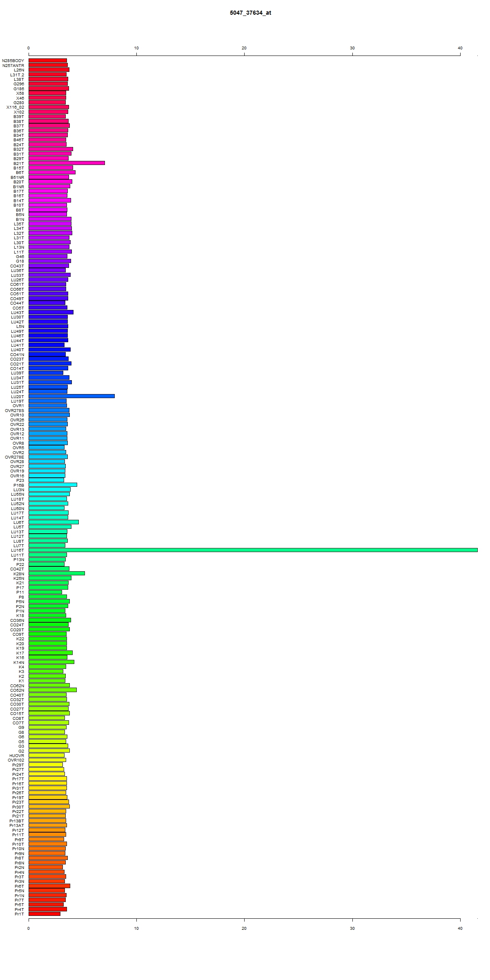Select the CO36N label
Image resolution: width=490 pixels, height=980 pixels.
17,620
